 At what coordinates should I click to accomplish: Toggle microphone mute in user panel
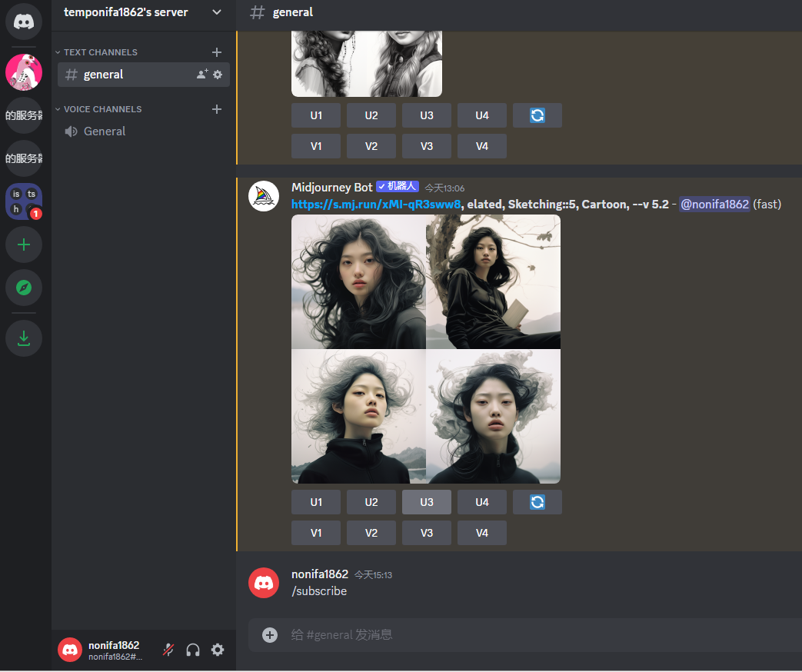point(168,650)
